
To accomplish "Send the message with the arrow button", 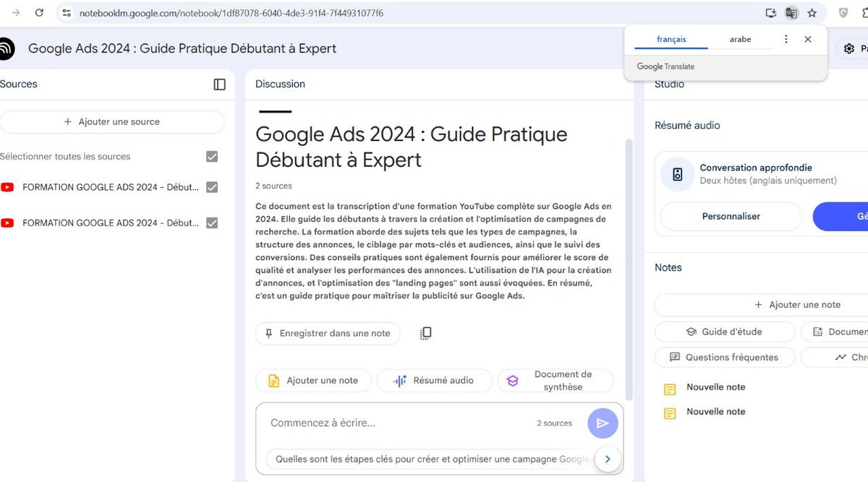I will coord(603,423).
